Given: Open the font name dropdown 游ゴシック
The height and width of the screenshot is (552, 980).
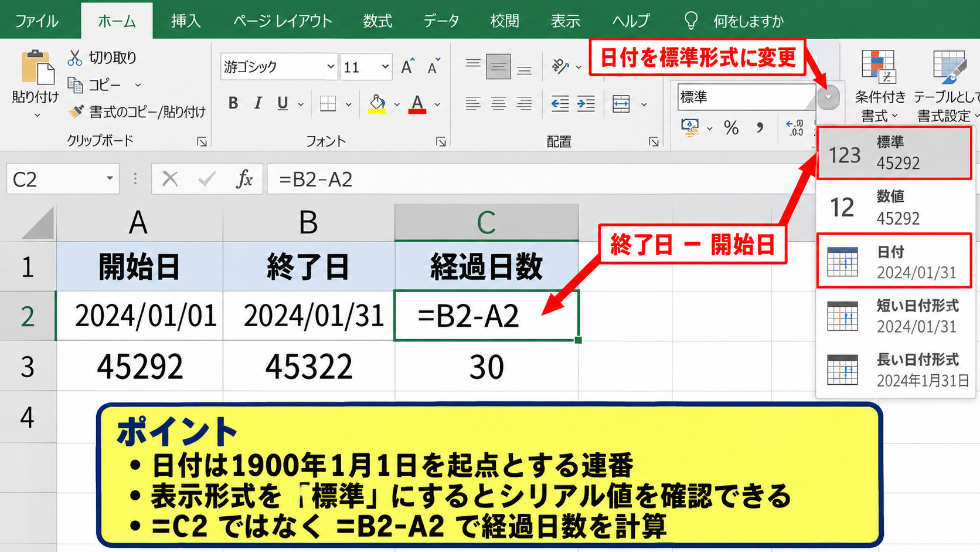Looking at the screenshot, I should point(331,67).
